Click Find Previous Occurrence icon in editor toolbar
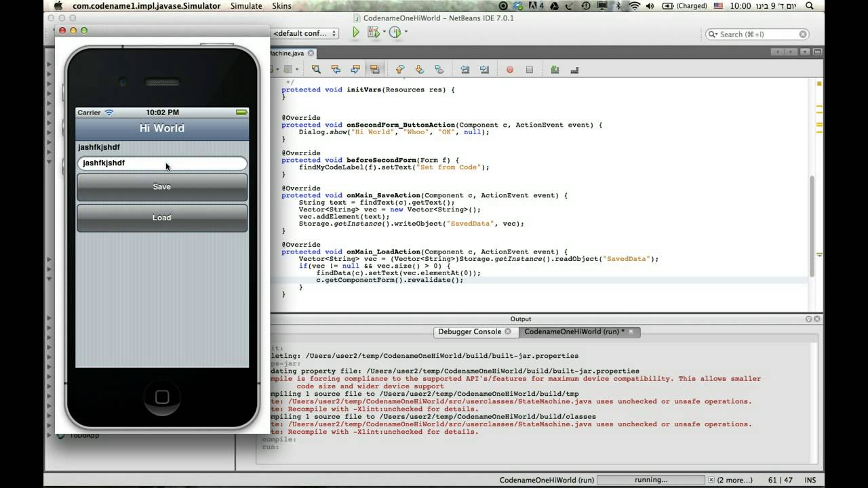Viewport: 868px width, 488px height. point(336,69)
